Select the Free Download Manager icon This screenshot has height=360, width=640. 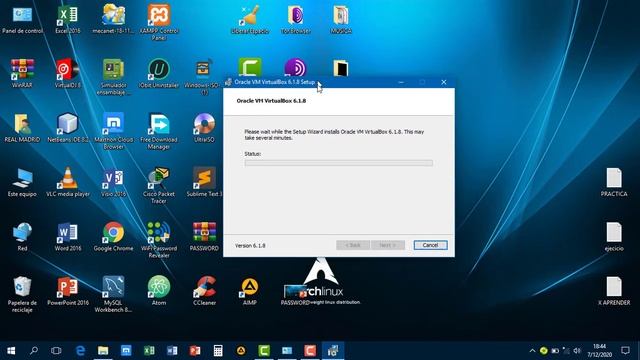pos(159,131)
